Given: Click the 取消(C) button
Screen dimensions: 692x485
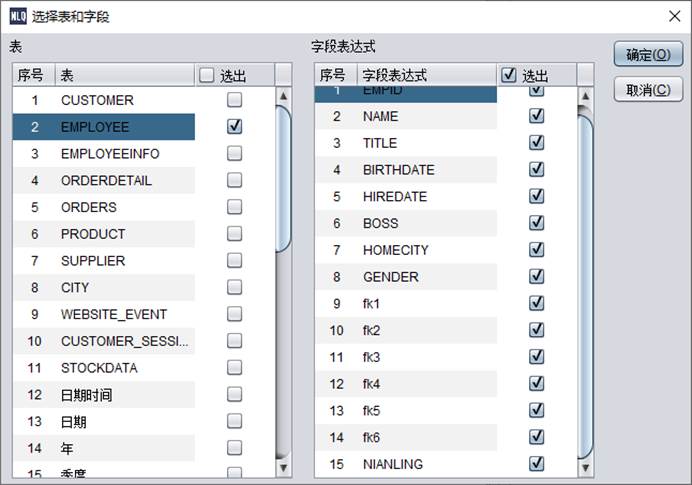Looking at the screenshot, I should (x=648, y=90).
